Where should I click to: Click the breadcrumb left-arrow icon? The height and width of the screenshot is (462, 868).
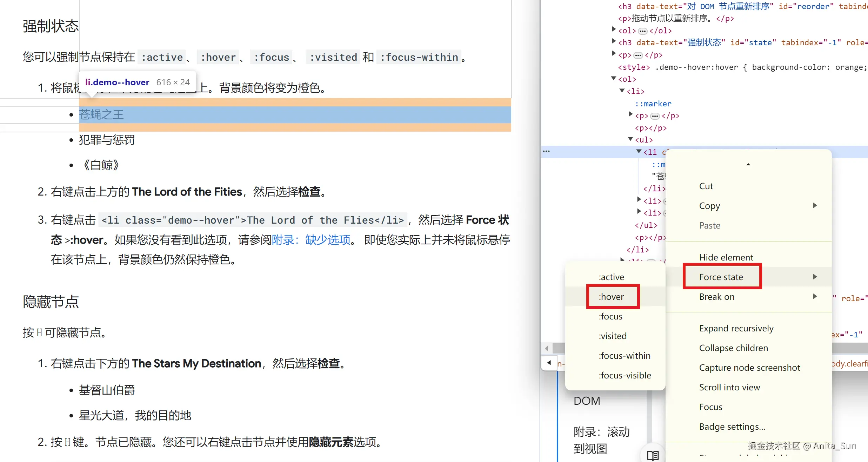pyautogui.click(x=549, y=363)
